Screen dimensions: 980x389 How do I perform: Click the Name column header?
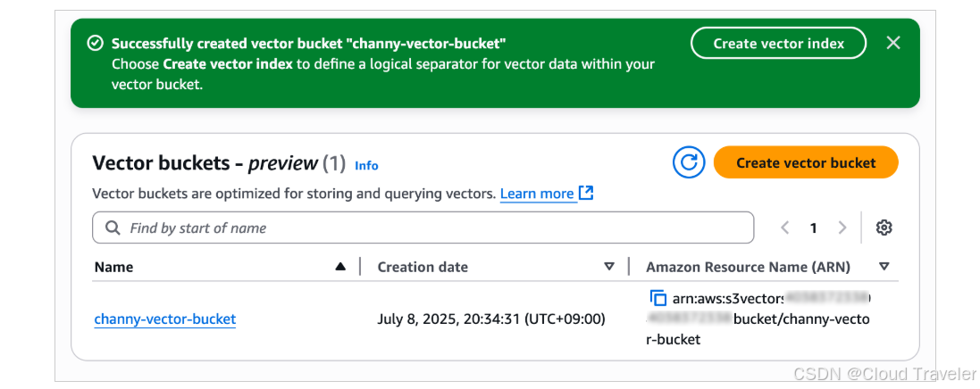pyautogui.click(x=113, y=268)
